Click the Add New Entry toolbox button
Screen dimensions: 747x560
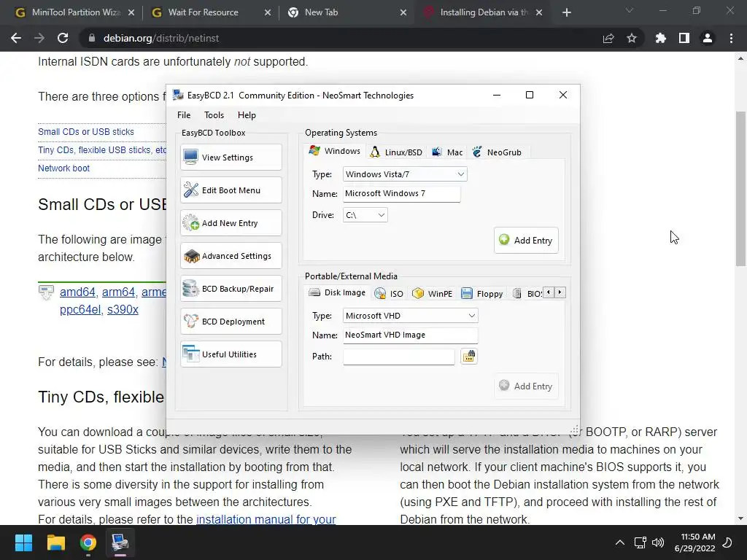[231, 223]
